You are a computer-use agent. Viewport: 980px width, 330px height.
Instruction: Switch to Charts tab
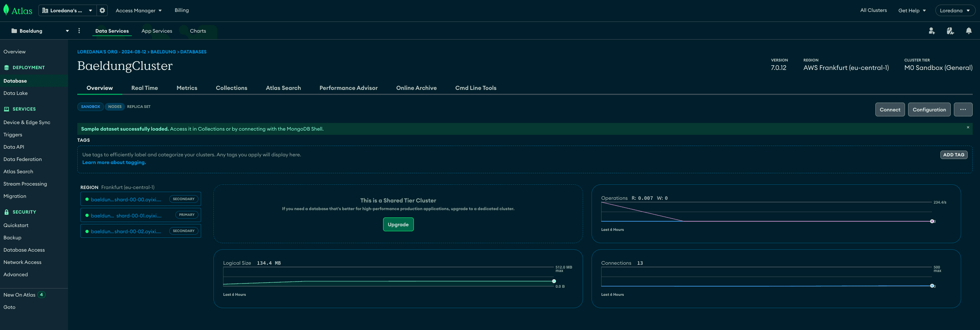[x=198, y=31]
